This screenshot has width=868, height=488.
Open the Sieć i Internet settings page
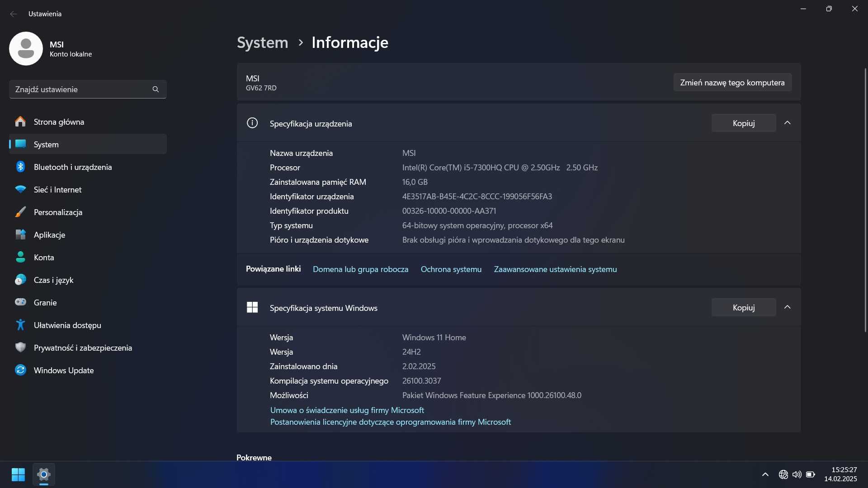pos(88,189)
